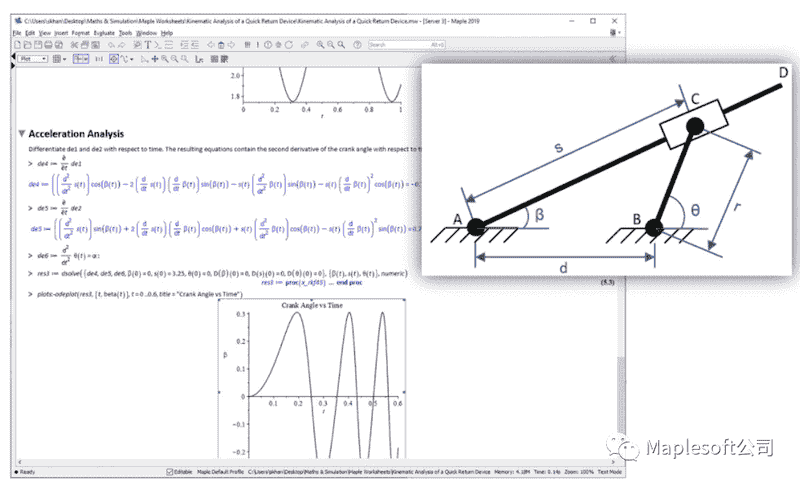Open Maple help question-mark icon
The width and height of the screenshot is (800, 484).
click(358, 45)
